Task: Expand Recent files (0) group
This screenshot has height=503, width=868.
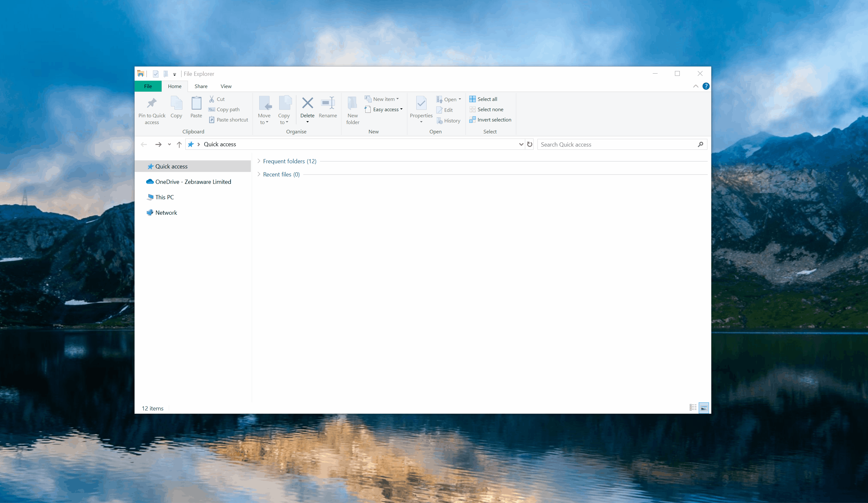Action: [259, 174]
